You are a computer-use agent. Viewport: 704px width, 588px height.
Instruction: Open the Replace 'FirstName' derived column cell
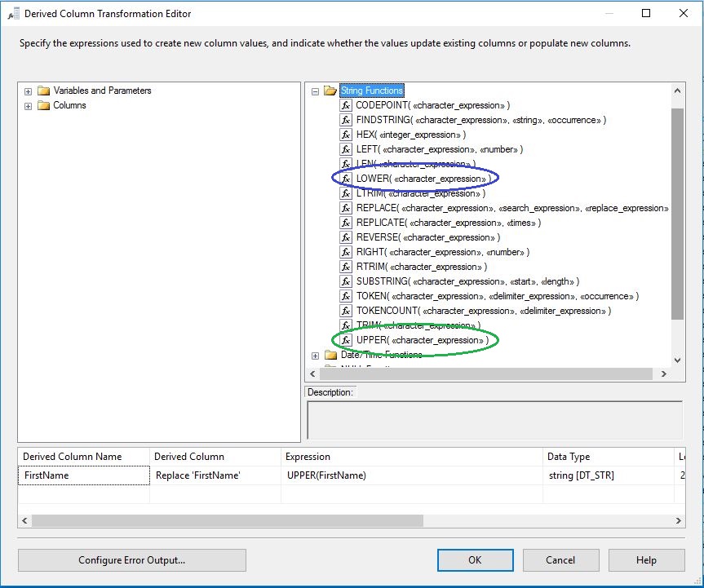pos(215,475)
